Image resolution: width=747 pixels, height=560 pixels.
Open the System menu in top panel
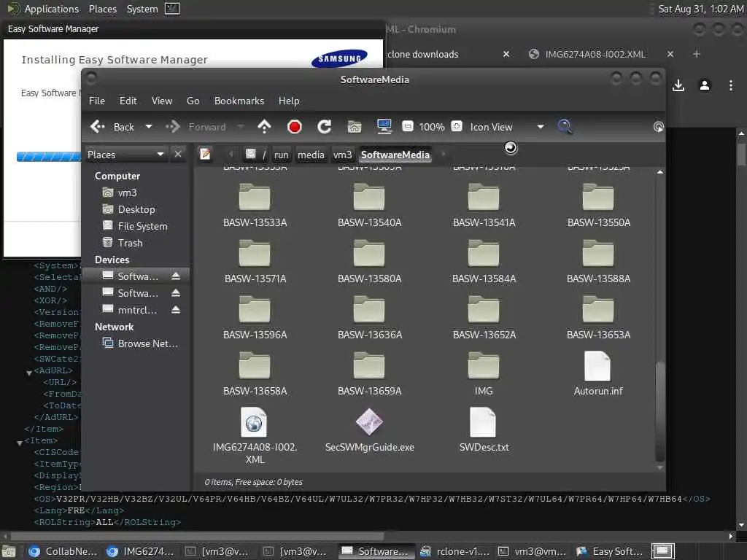click(142, 9)
